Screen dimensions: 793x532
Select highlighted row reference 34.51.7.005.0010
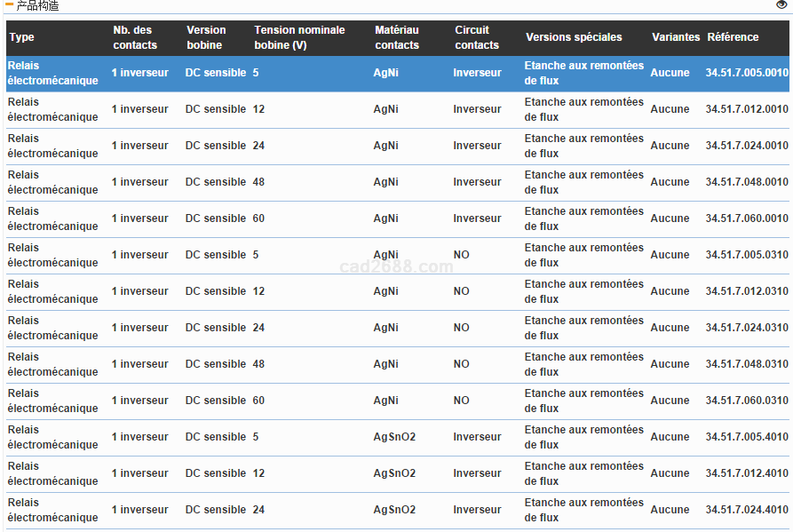tap(746, 73)
